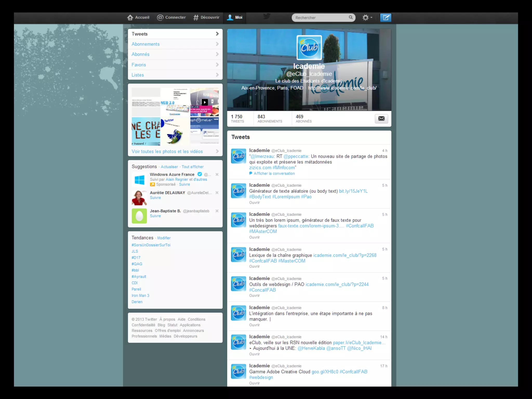The height and width of the screenshot is (399, 532).
Task: Dismiss Windows Azure France suggestion
Action: click(217, 175)
